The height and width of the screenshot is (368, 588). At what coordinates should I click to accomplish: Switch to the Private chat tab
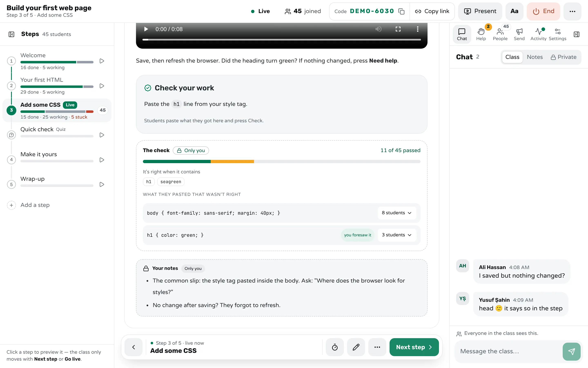[563, 57]
